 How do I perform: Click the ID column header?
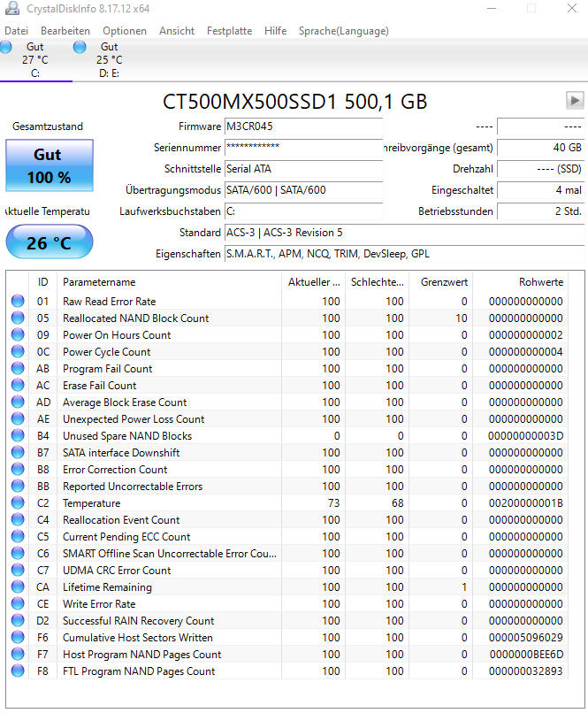point(42,282)
